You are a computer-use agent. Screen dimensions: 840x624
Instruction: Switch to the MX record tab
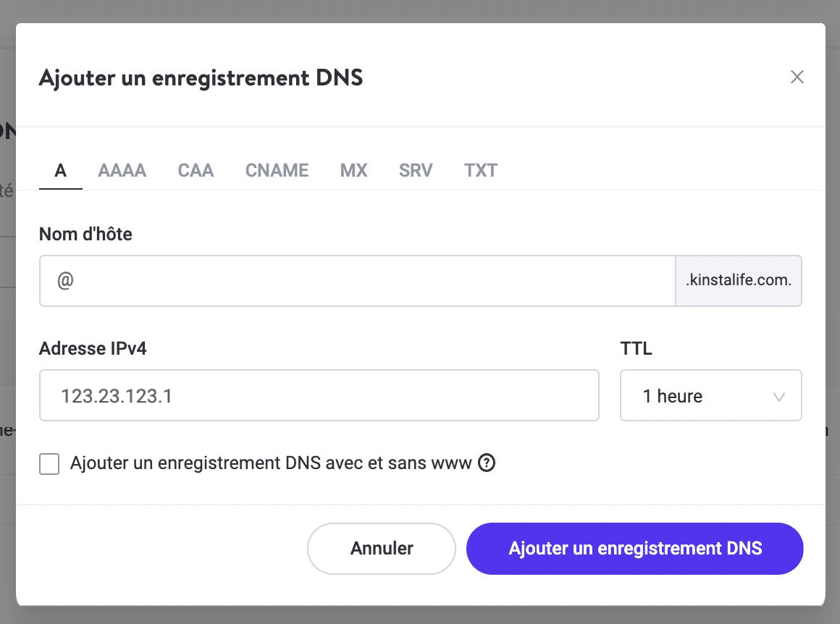click(353, 170)
